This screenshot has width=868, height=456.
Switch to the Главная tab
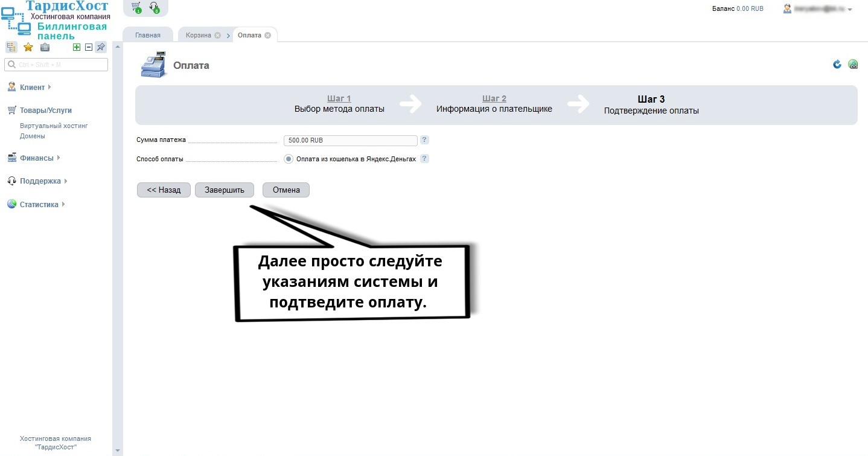[x=148, y=35]
